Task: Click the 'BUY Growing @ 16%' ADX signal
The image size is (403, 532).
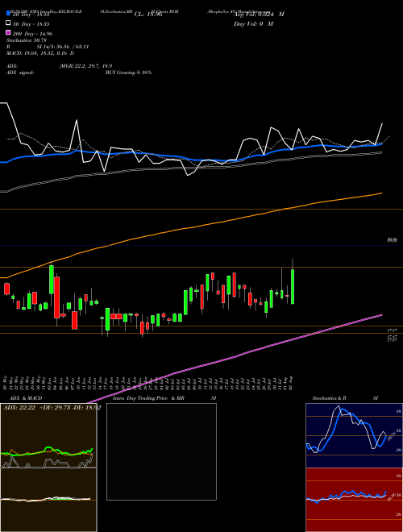Action: point(128,73)
